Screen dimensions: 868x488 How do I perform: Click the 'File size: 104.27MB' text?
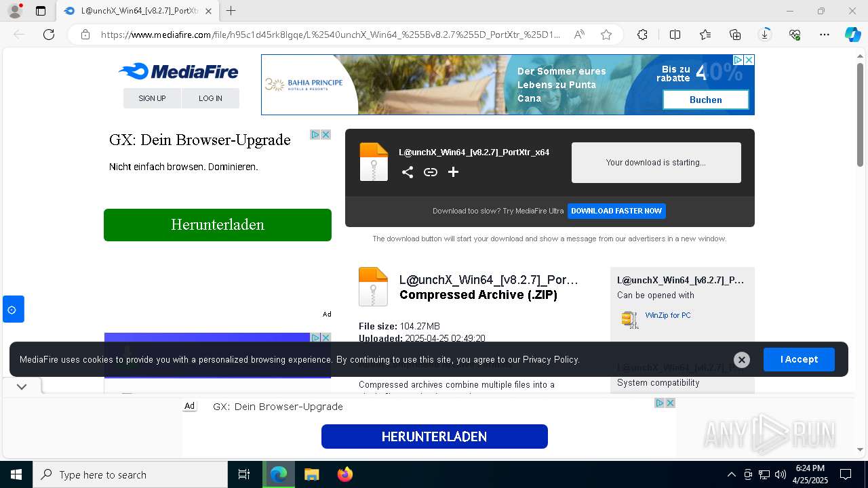click(x=399, y=326)
